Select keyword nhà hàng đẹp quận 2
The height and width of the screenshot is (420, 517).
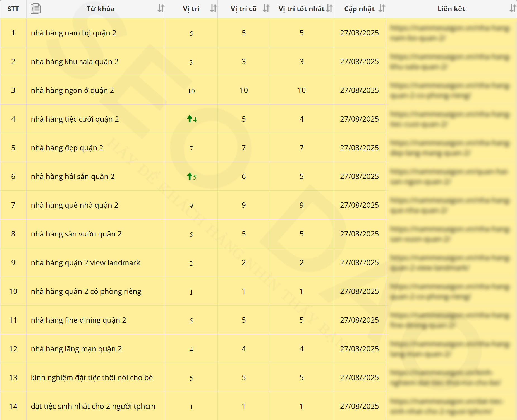coord(67,148)
